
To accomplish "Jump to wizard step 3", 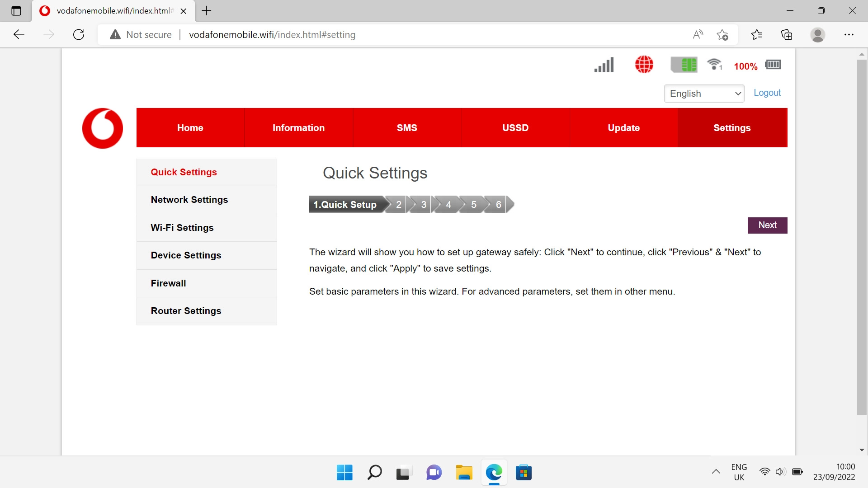I will coord(424,205).
